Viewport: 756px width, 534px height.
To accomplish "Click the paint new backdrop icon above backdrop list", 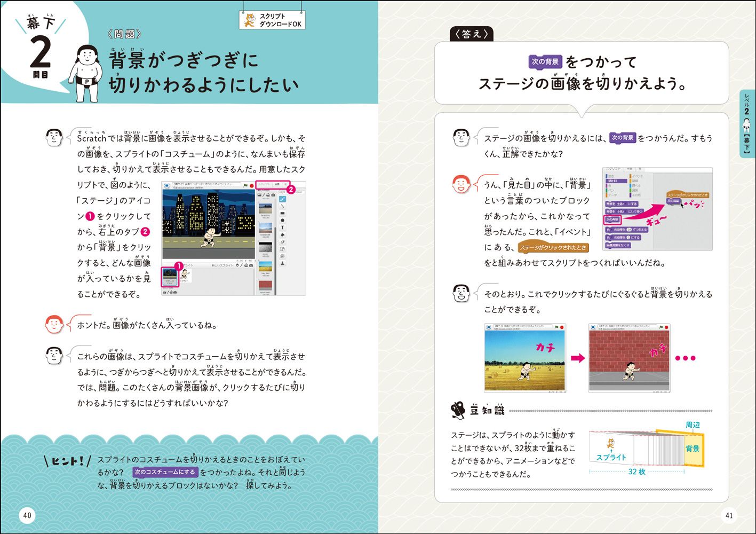I will pyautogui.click(x=264, y=195).
